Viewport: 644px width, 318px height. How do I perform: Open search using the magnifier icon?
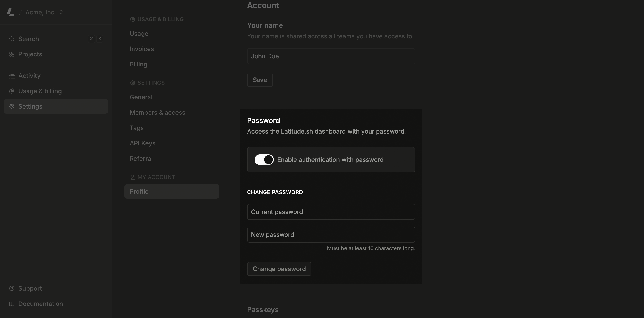(x=11, y=39)
